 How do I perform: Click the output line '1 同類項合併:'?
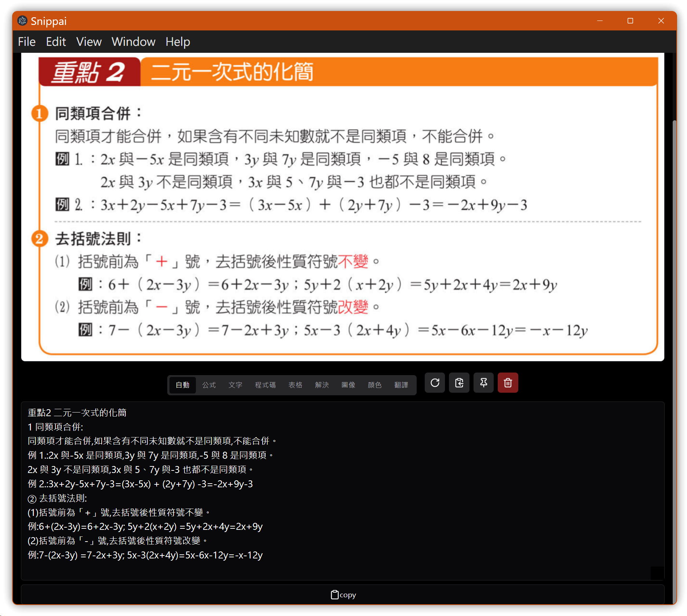click(x=55, y=427)
